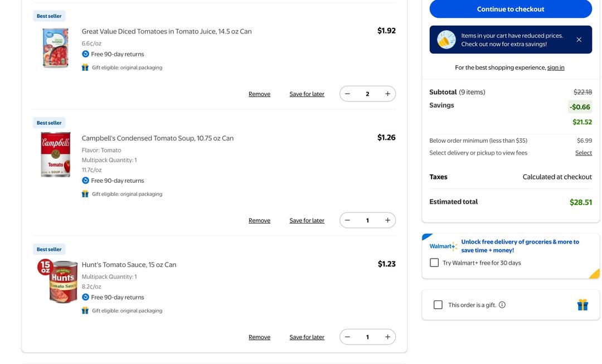Open Hunt's Tomato Sauce product image
The height and width of the screenshot is (364, 602).
(57, 282)
